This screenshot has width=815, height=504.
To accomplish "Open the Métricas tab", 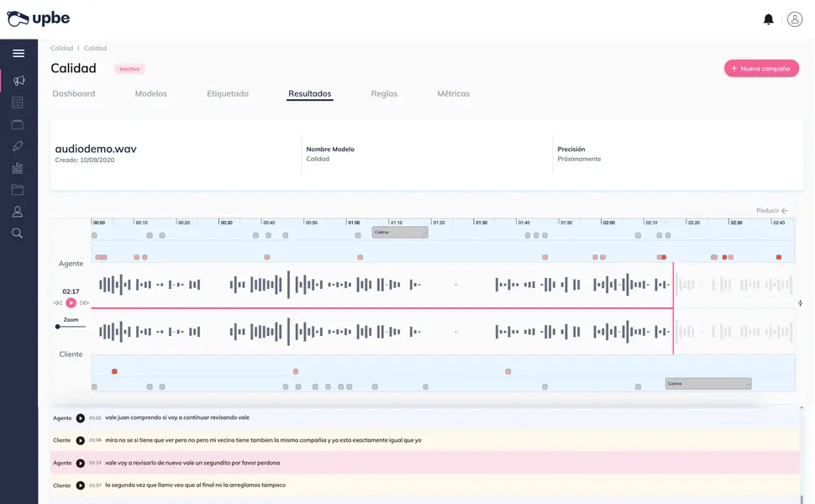I will 453,93.
